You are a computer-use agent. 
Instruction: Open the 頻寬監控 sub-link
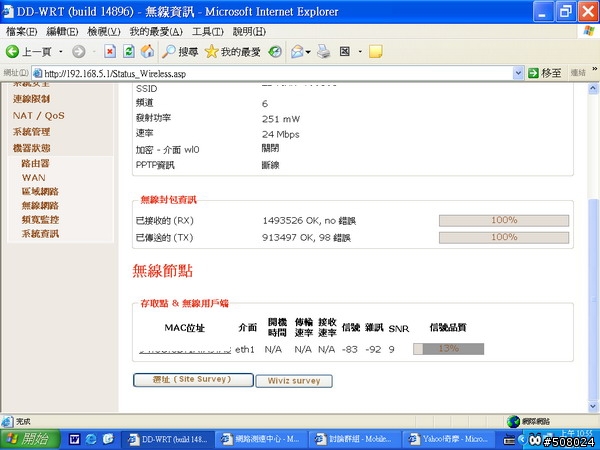tap(40, 220)
